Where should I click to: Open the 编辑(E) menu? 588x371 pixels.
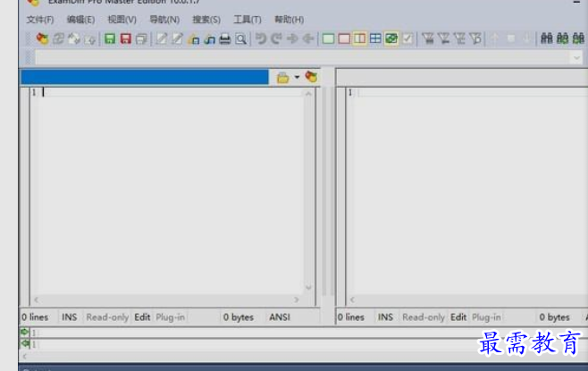tap(80, 20)
